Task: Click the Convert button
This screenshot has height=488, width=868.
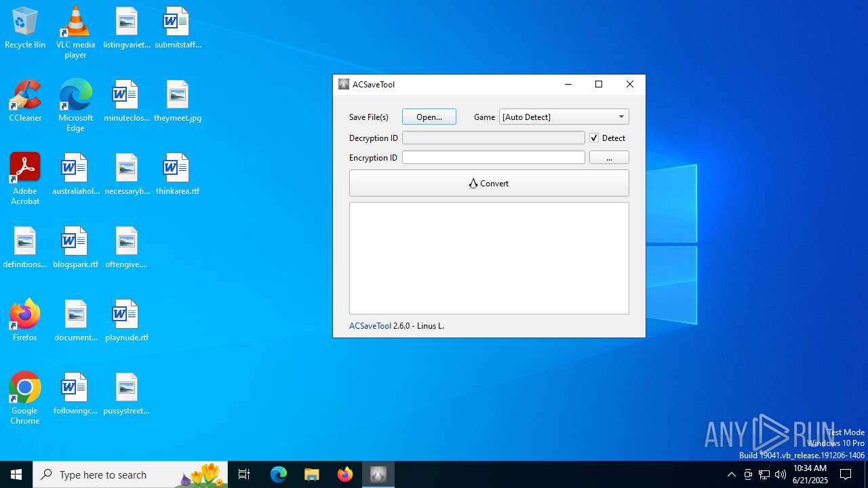Action: 489,183
